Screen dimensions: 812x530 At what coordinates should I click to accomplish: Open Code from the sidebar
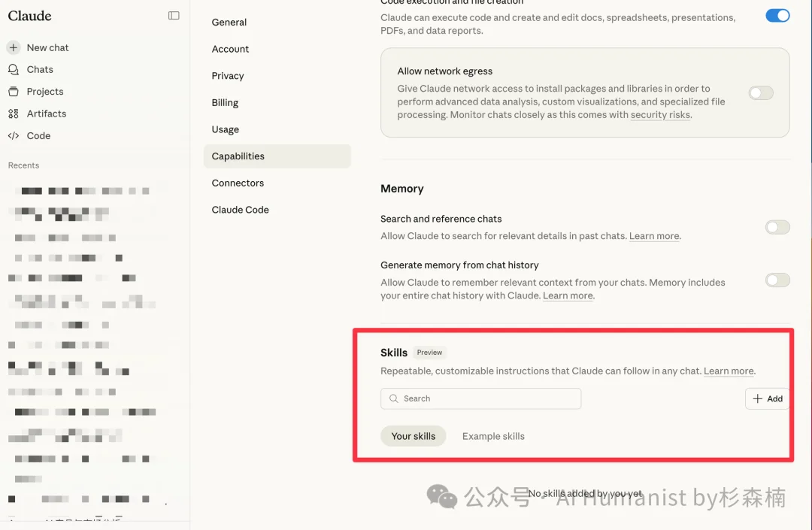point(38,136)
